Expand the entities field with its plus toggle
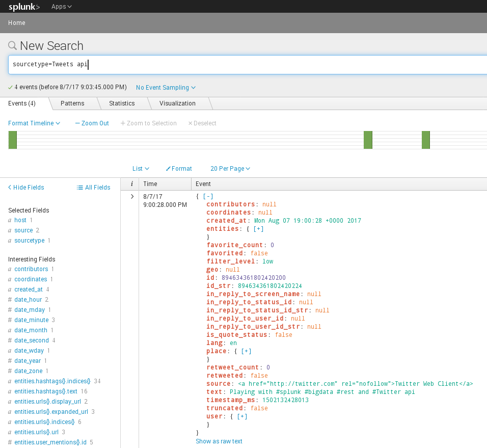This screenshot has width=487, height=448. click(x=259, y=228)
